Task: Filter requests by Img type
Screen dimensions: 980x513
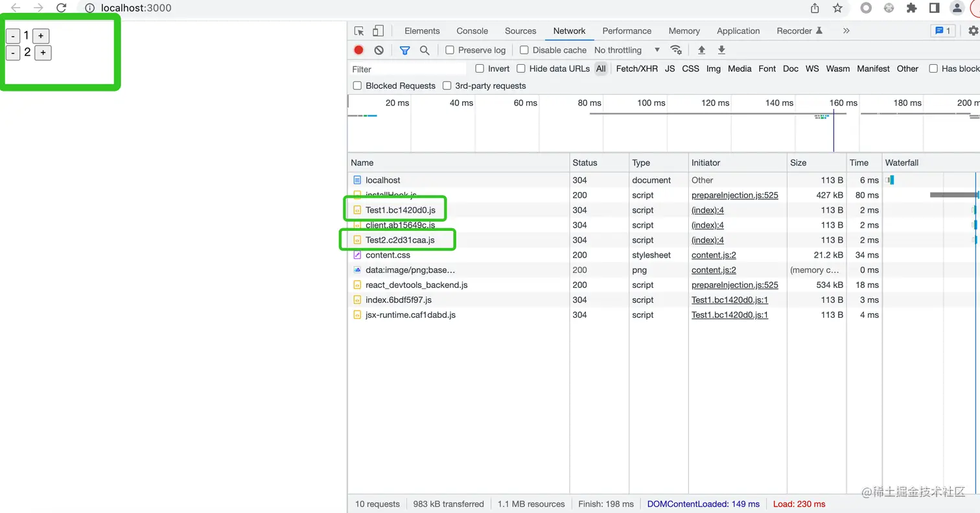Action: click(713, 69)
